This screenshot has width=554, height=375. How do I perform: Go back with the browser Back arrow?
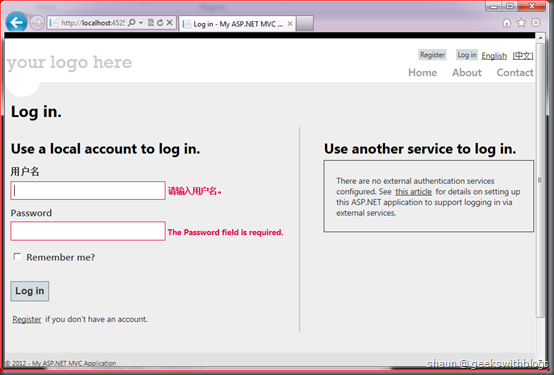click(16, 22)
